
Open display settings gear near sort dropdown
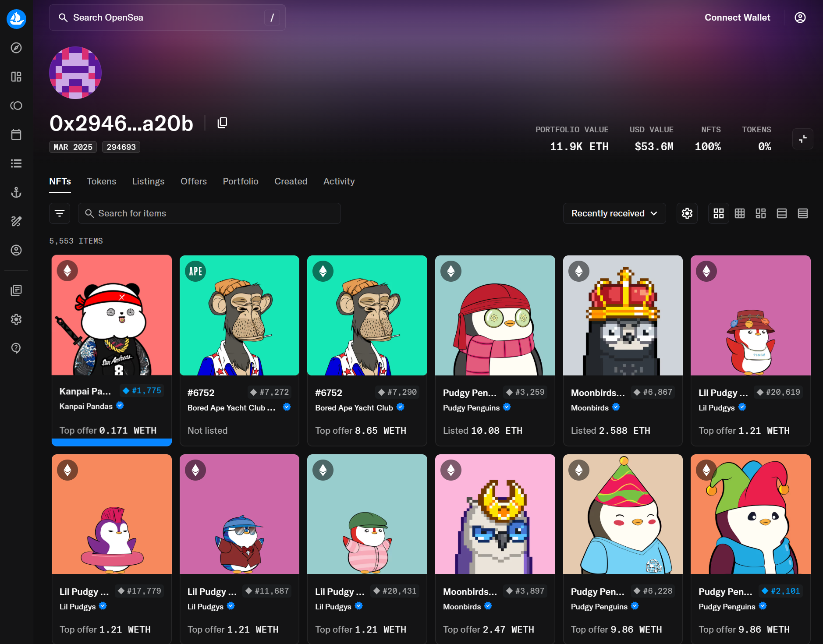point(687,213)
